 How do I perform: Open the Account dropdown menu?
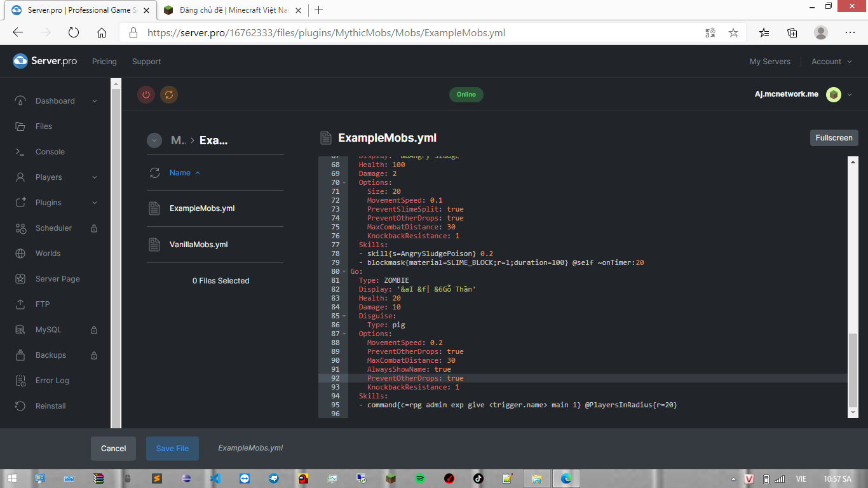pyautogui.click(x=831, y=62)
